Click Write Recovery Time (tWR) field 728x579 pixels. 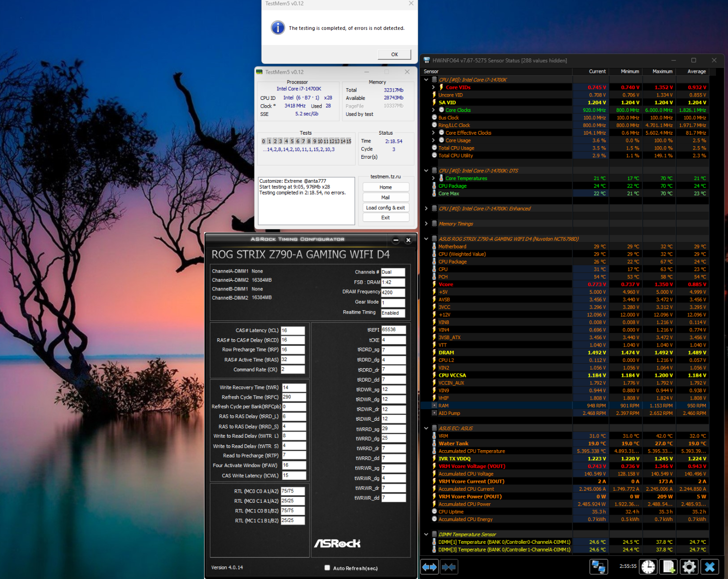(293, 387)
